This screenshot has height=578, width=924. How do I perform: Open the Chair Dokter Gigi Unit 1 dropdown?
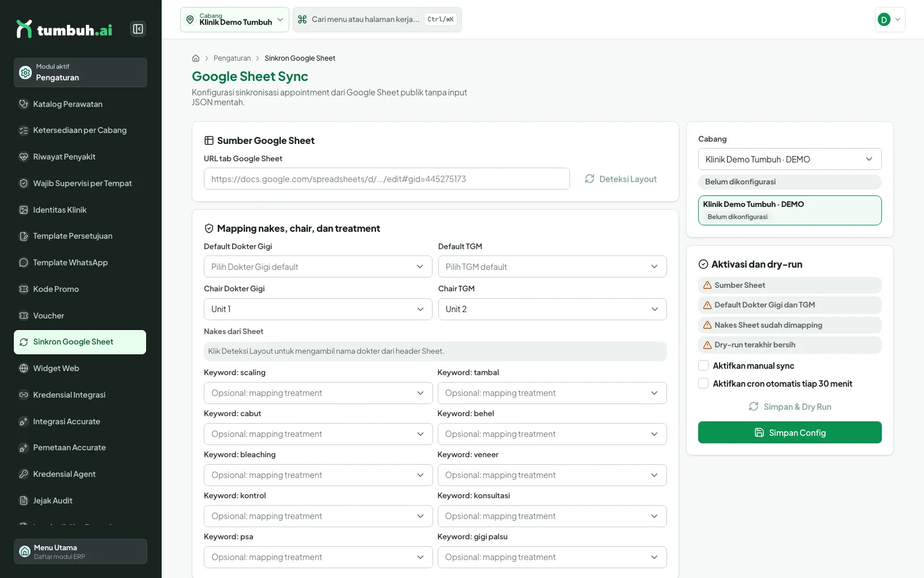click(318, 309)
